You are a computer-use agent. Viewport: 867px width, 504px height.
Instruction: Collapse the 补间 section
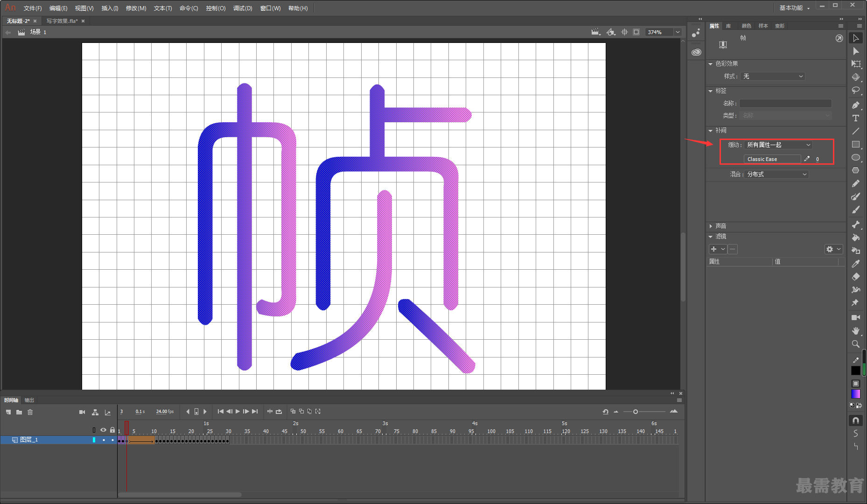711,131
